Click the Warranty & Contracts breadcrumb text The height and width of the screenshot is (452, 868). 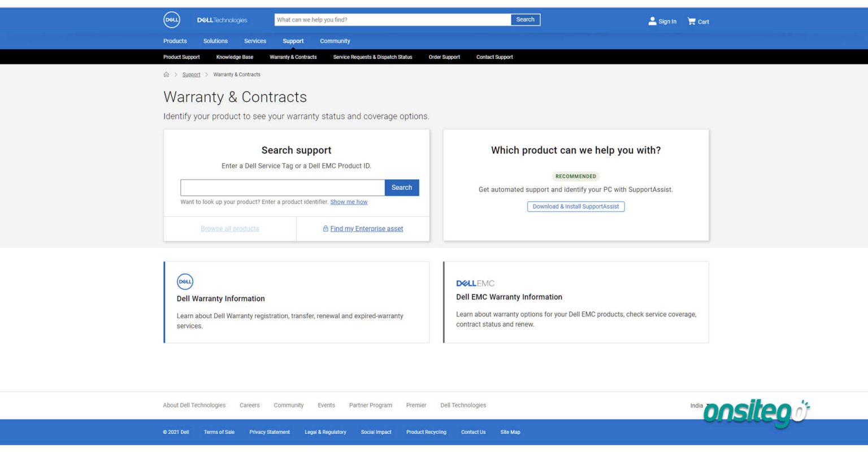[x=237, y=75]
